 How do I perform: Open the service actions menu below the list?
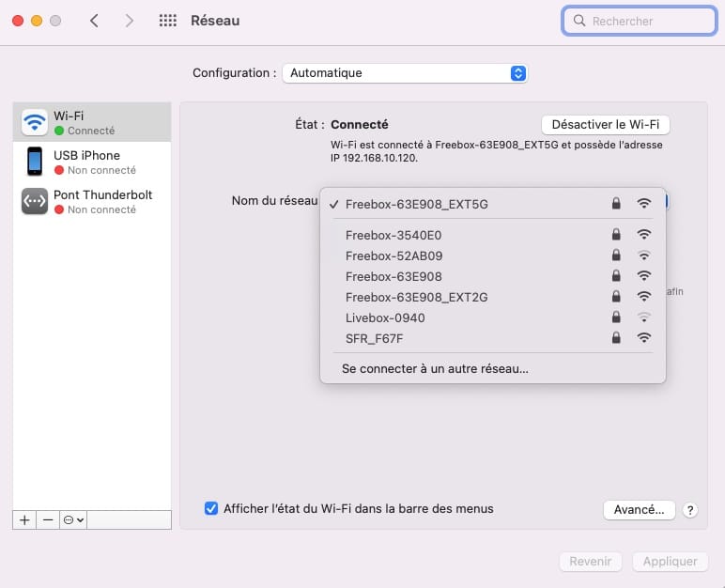point(73,519)
